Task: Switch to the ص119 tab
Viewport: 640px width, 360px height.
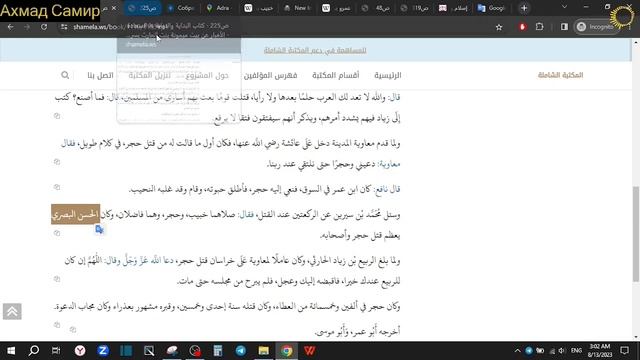Action: click(x=414, y=8)
